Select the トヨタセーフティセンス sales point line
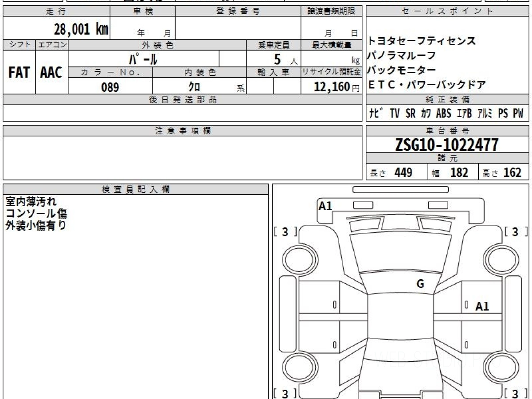532x399 pixels. [422, 41]
